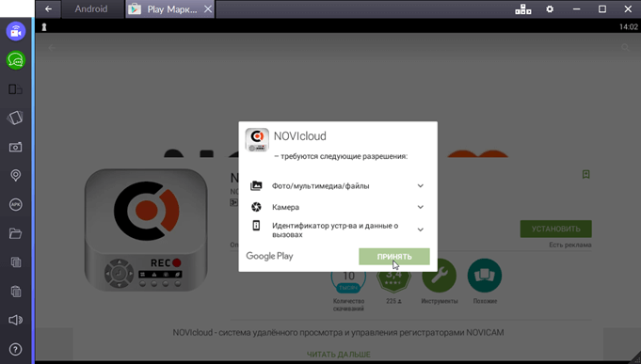This screenshot has width=641, height=364.
Task: Click the back arrow in title bar
Action: [x=48, y=9]
